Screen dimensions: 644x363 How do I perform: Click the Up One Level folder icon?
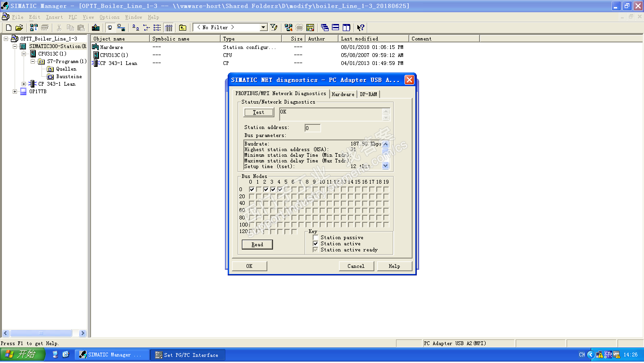point(182,28)
